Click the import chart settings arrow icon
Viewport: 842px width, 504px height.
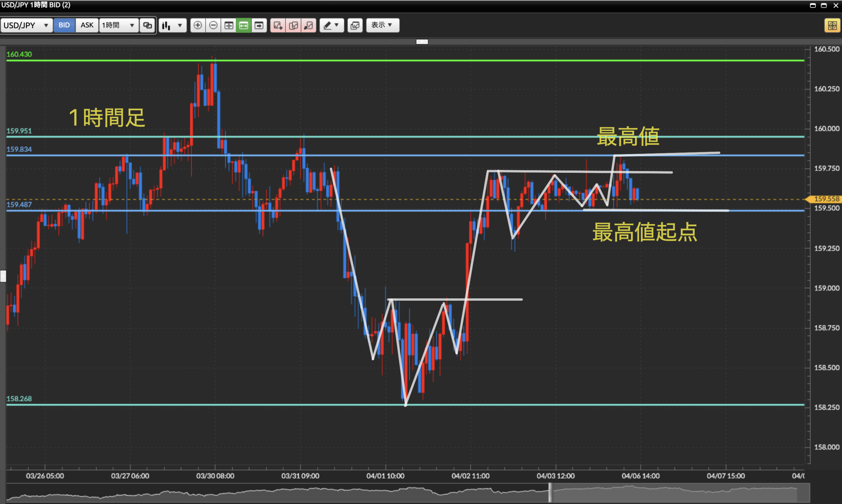(x=309, y=25)
